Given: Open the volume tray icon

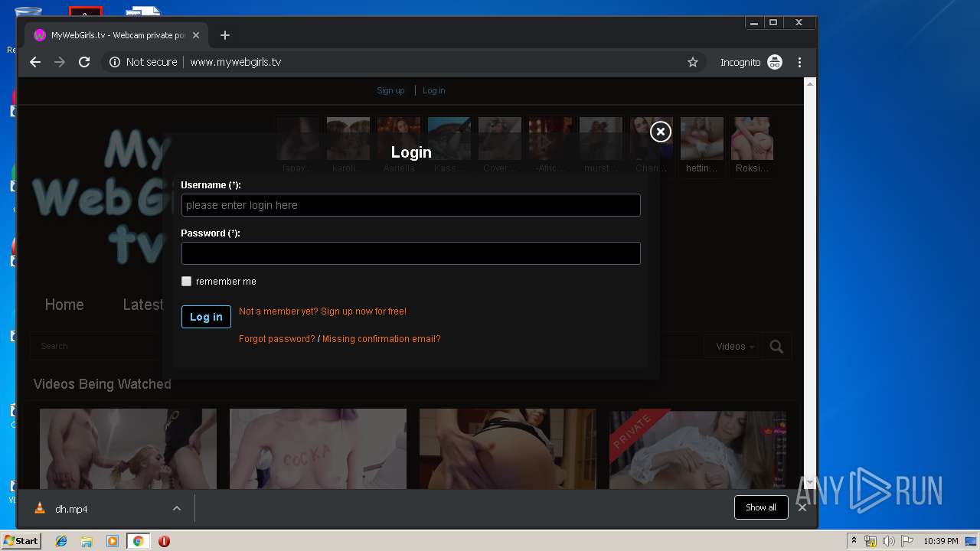Looking at the screenshot, I should click(x=889, y=541).
